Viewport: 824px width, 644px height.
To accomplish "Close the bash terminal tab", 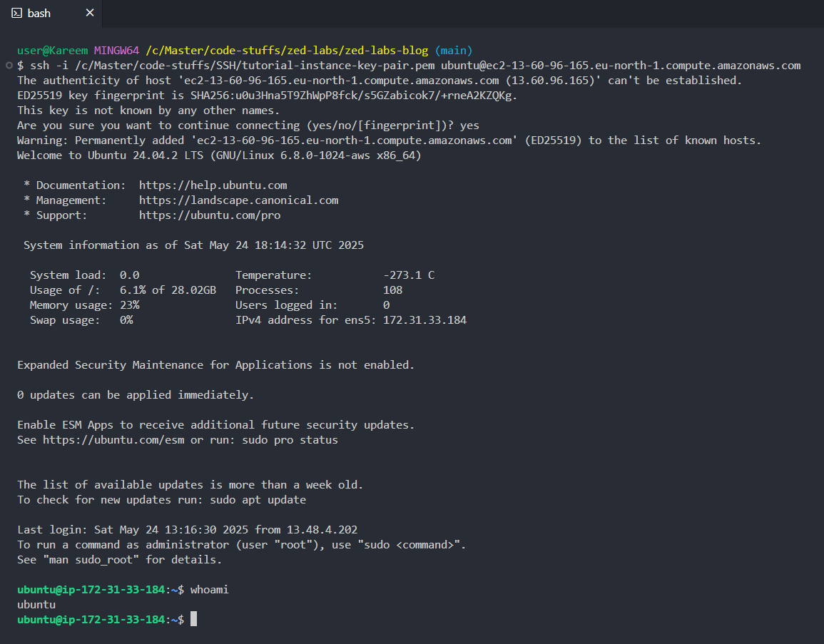I will coord(90,13).
